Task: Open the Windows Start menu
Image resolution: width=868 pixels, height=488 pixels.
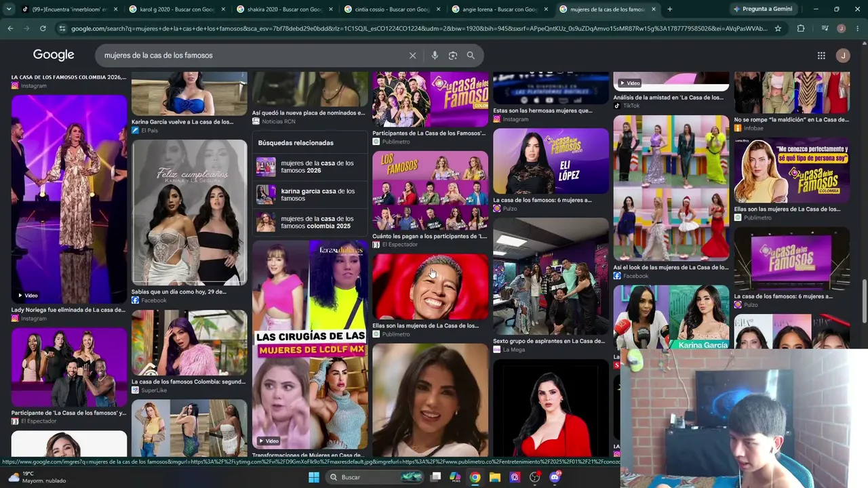Action: 314,477
